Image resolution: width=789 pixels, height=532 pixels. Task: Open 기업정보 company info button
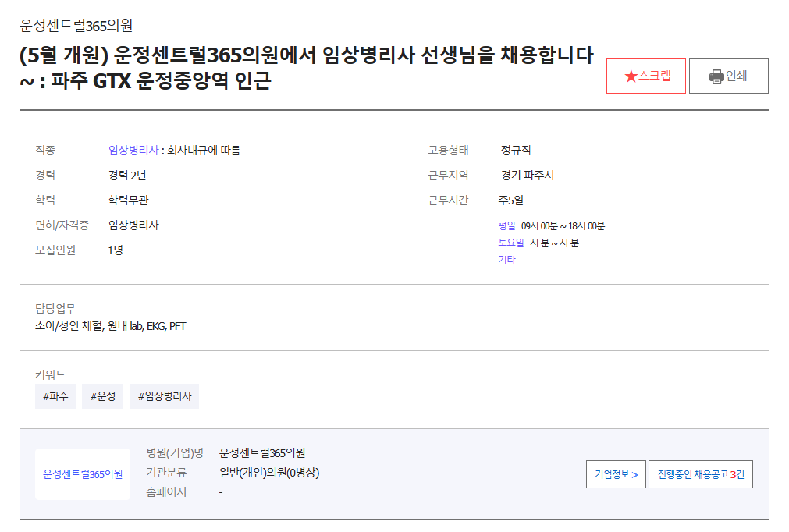(x=616, y=474)
